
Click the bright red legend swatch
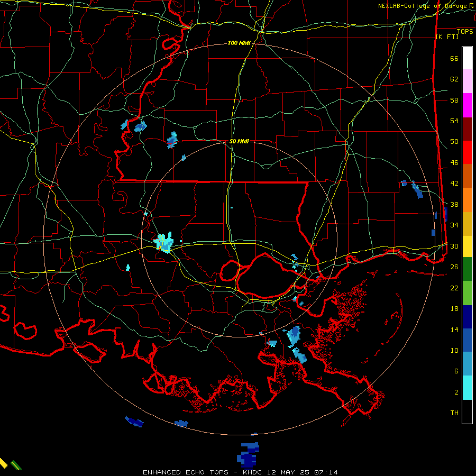pos(467,152)
